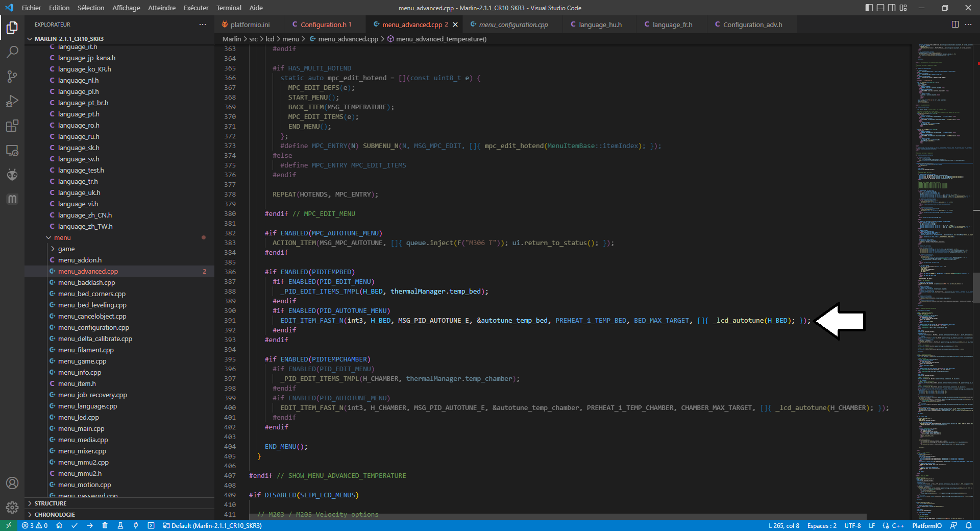
Task: Switch to the menu_configuration.cpp tab
Action: point(513,25)
